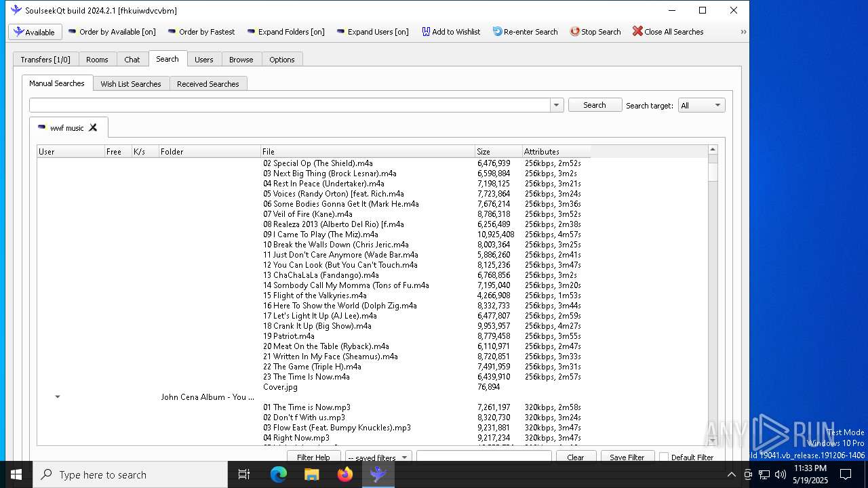This screenshot has width=868, height=488.
Task: Sort results by K/s column header
Action: tap(145, 152)
